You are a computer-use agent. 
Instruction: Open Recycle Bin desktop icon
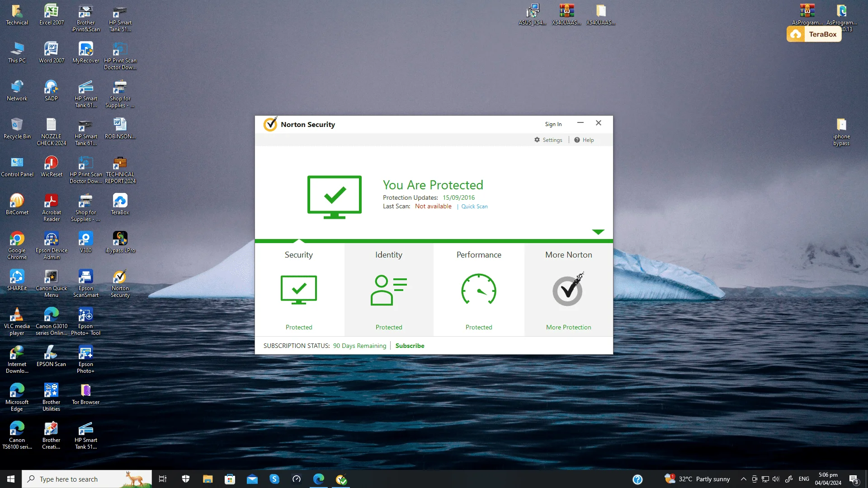pyautogui.click(x=17, y=128)
